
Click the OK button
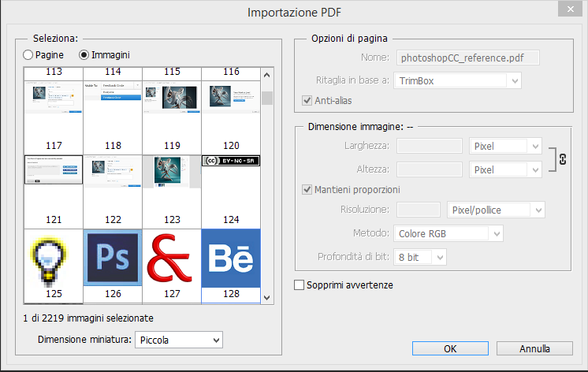[450, 348]
